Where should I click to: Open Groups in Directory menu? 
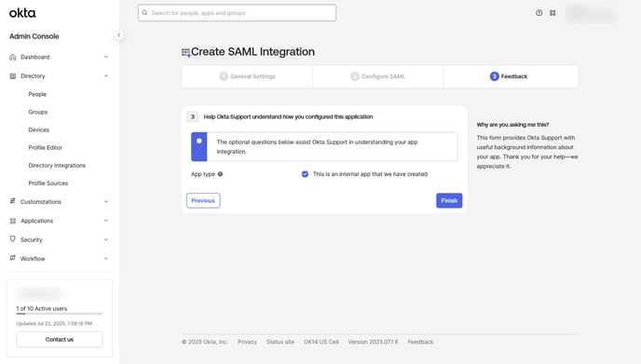[38, 112]
